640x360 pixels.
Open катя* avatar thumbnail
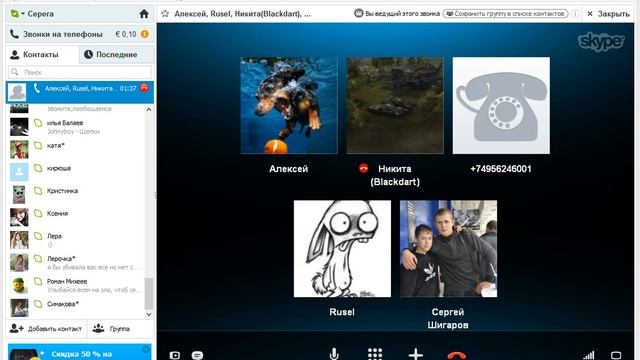click(19, 149)
